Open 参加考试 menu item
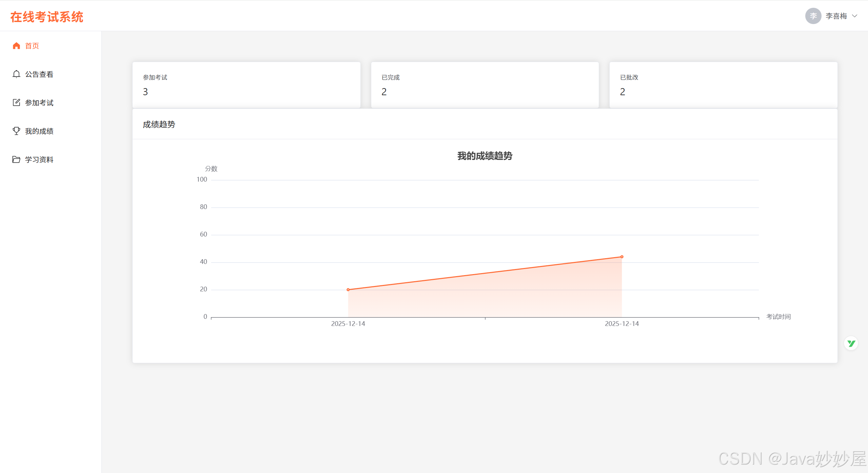This screenshot has height=473, width=868. tap(39, 103)
